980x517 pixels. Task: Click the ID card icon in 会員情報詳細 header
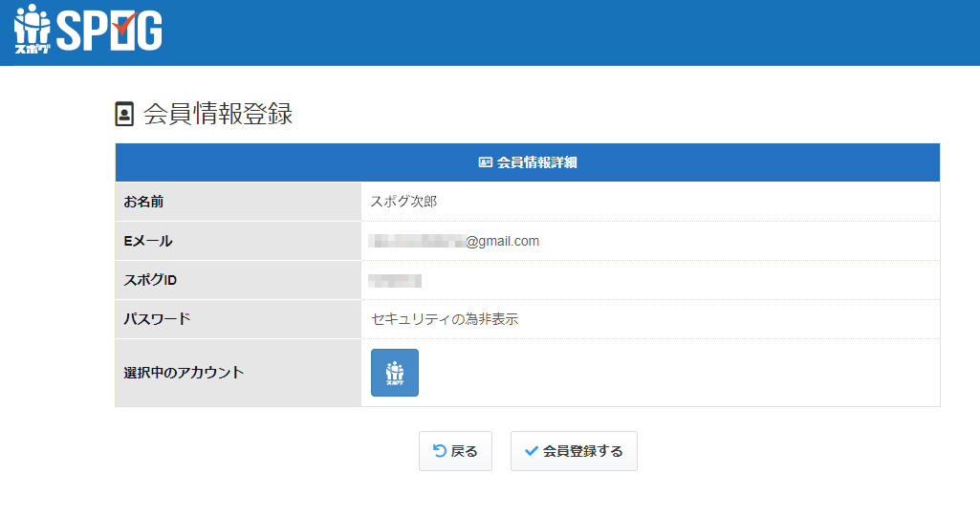485,162
